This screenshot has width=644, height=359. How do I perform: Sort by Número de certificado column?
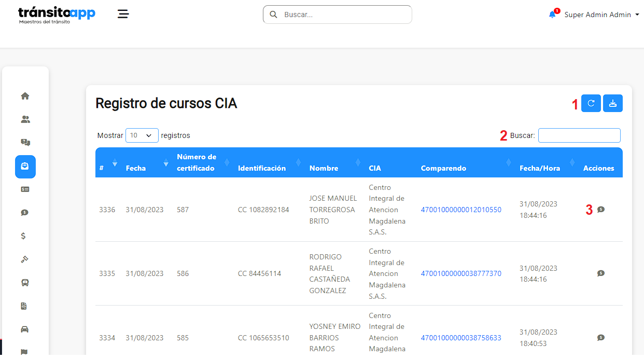tap(203, 162)
